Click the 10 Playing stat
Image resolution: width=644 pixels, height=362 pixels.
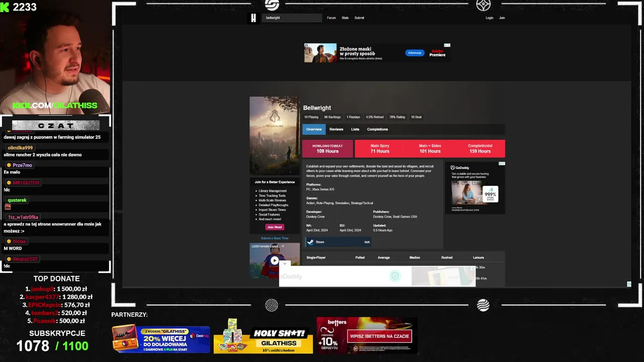click(311, 117)
